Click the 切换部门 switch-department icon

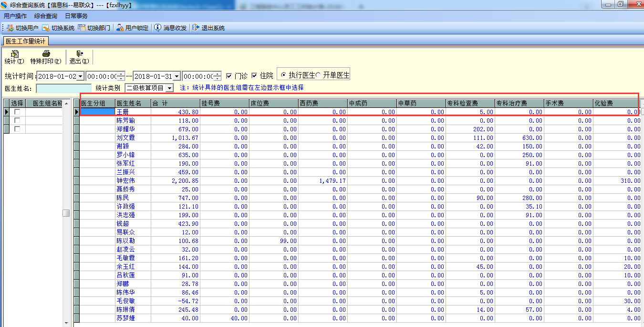[x=82, y=28]
